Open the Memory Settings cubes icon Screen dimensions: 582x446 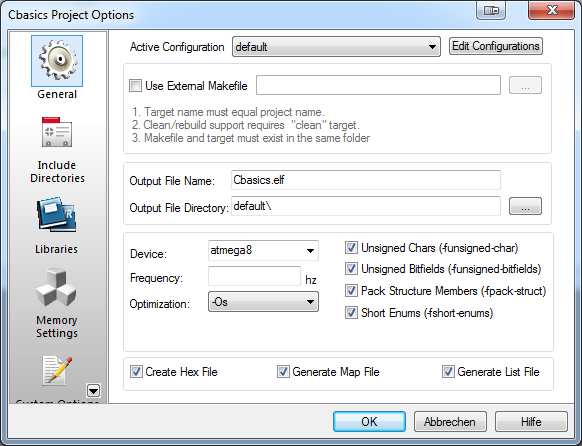coord(56,287)
